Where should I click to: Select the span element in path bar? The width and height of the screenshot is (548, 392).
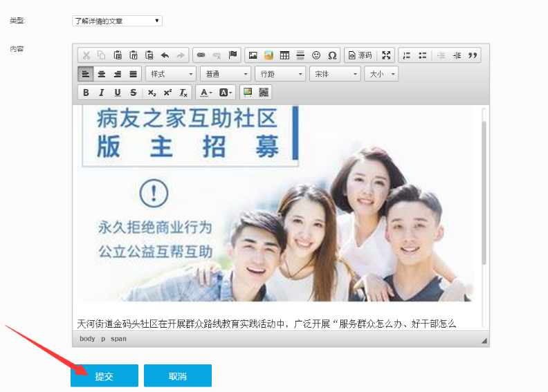pos(118,339)
